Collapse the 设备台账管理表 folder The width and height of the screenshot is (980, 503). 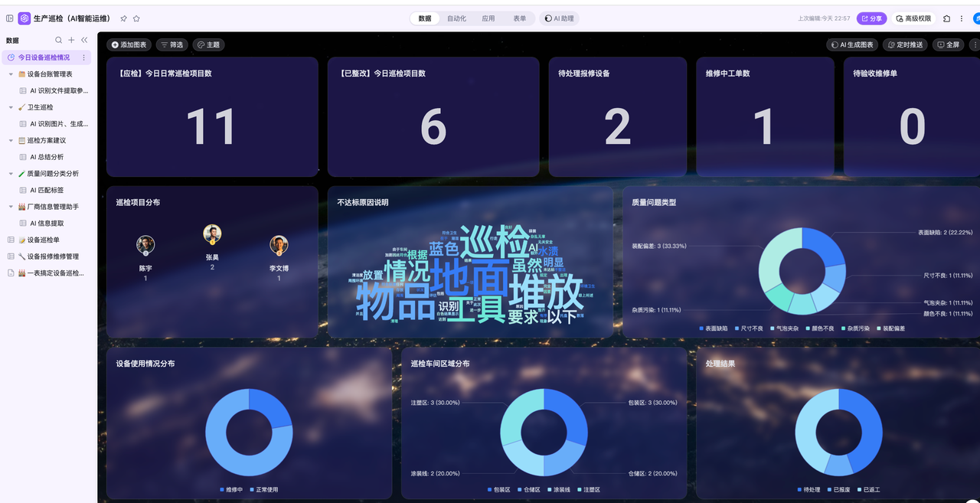11,74
